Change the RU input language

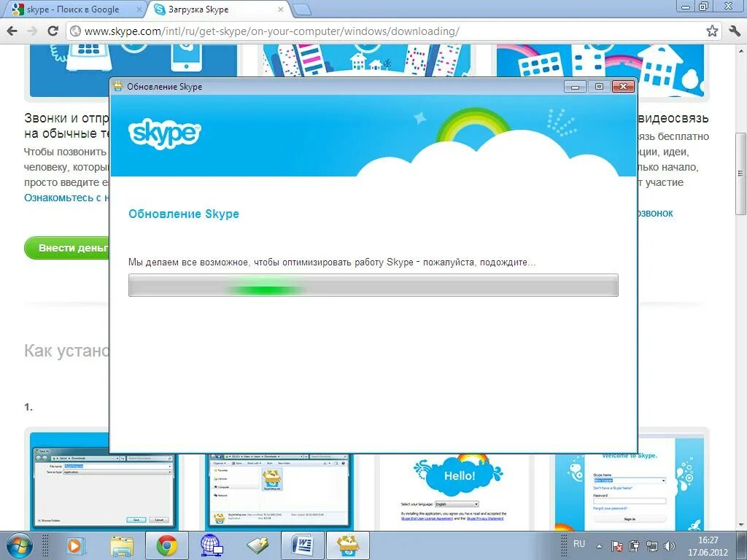pos(578,544)
